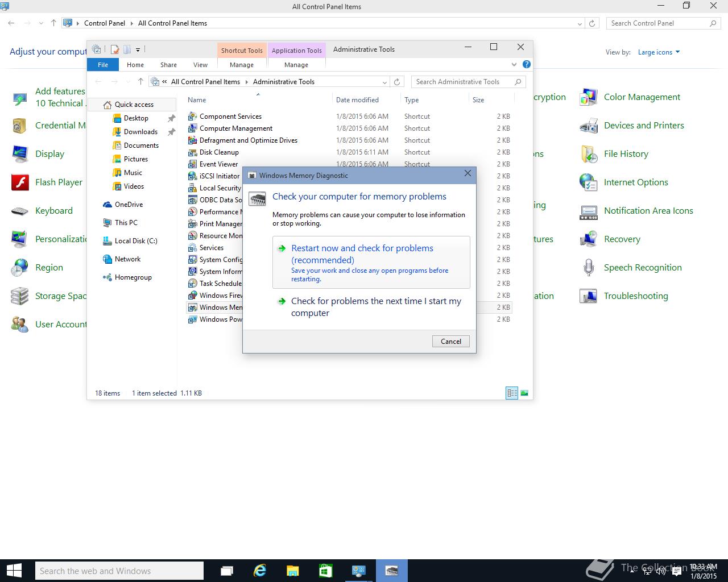Open Share ribbon tab

tap(168, 65)
